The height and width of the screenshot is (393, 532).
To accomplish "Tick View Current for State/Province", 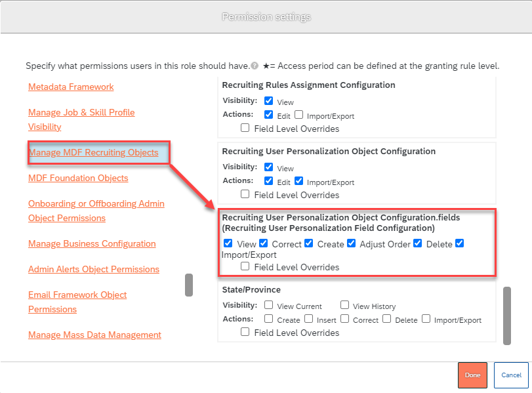I will (269, 305).
